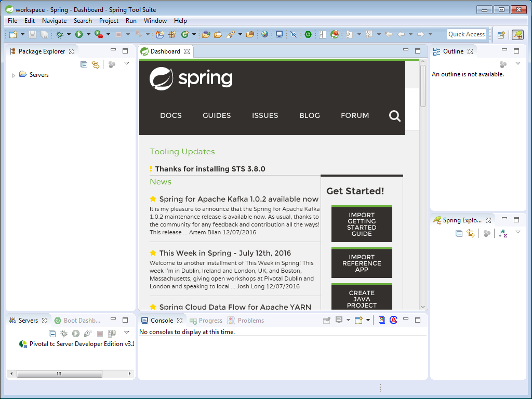Viewport: 532px width, 399px height.
Task: Click the Skip All Breakpoints icon
Action: tap(294, 34)
